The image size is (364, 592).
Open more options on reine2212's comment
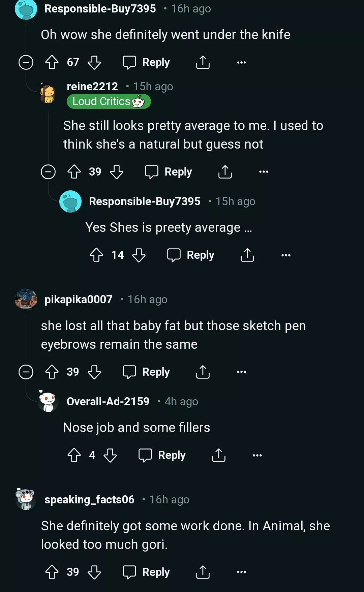tap(264, 172)
